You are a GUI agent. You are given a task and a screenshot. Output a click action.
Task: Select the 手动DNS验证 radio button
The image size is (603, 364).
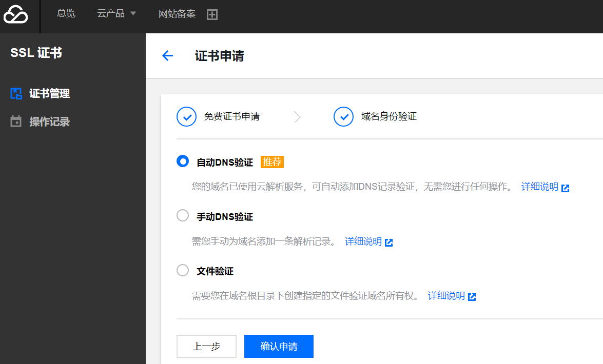point(183,215)
